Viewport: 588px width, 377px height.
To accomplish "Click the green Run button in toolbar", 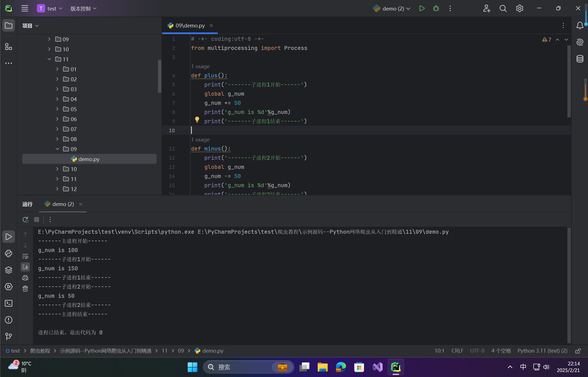I will pyautogui.click(x=422, y=9).
